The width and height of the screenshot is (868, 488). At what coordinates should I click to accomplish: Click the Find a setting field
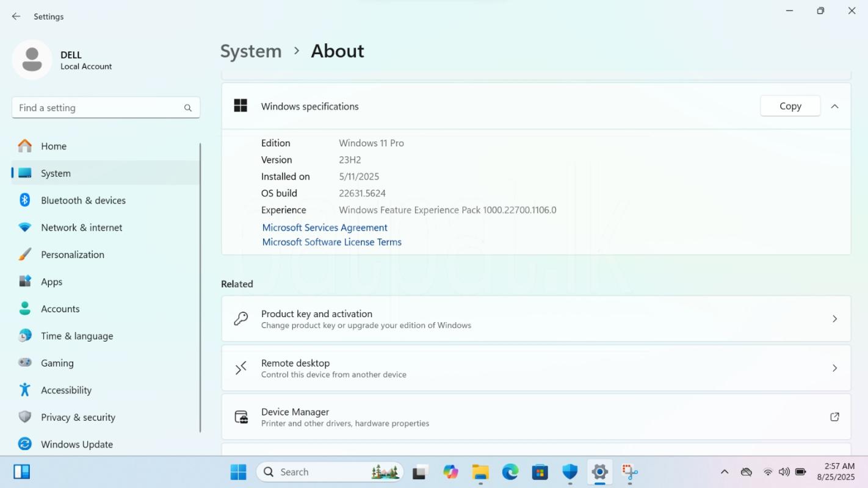(x=98, y=108)
